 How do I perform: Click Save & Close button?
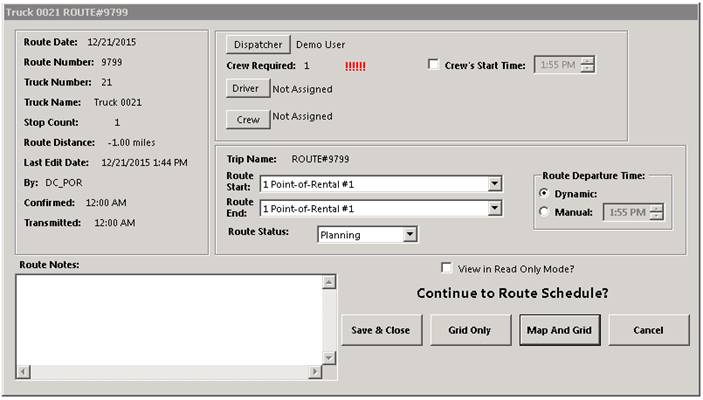(381, 330)
